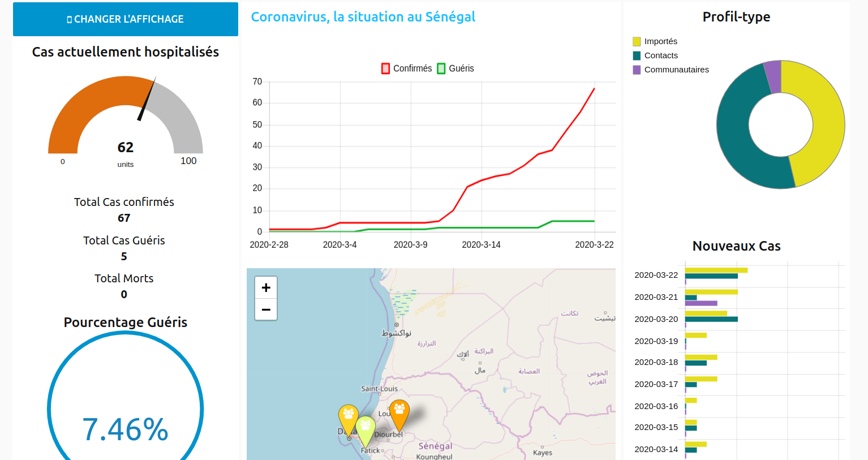Select the orange Diourbel map marker
This screenshot has height=460, width=868.
[399, 415]
